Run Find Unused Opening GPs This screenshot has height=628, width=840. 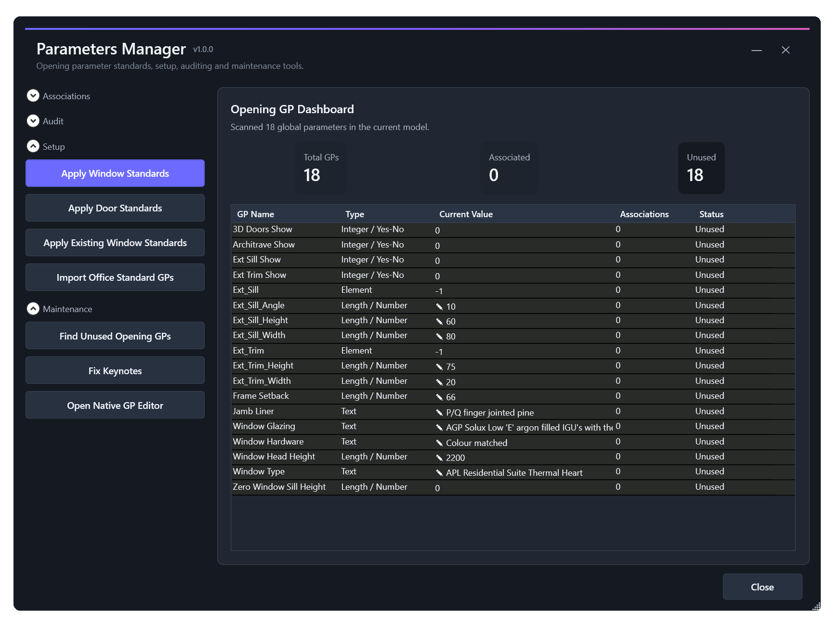click(x=115, y=336)
